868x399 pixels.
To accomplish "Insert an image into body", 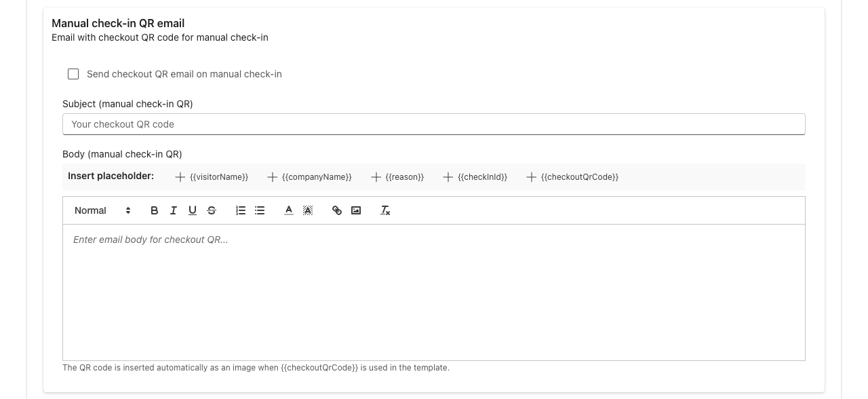I will (356, 210).
